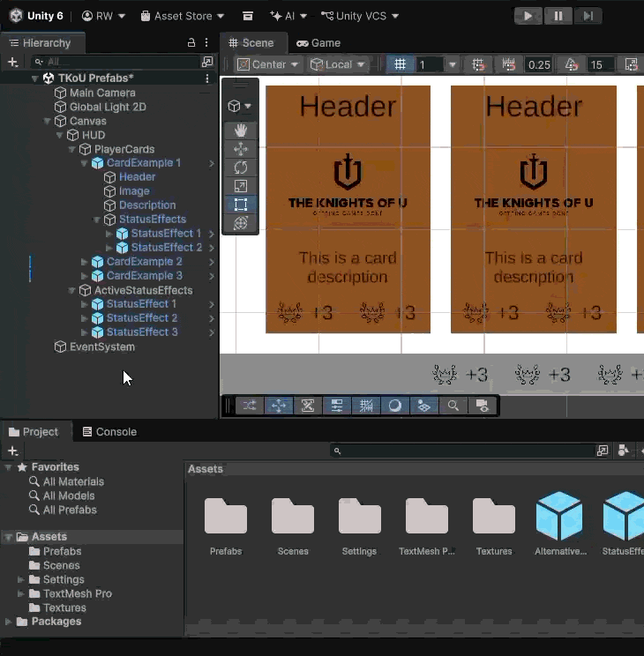Screen dimensions: 644x656
Task: Edit the 0.25 increment snap value
Action: tap(539, 64)
